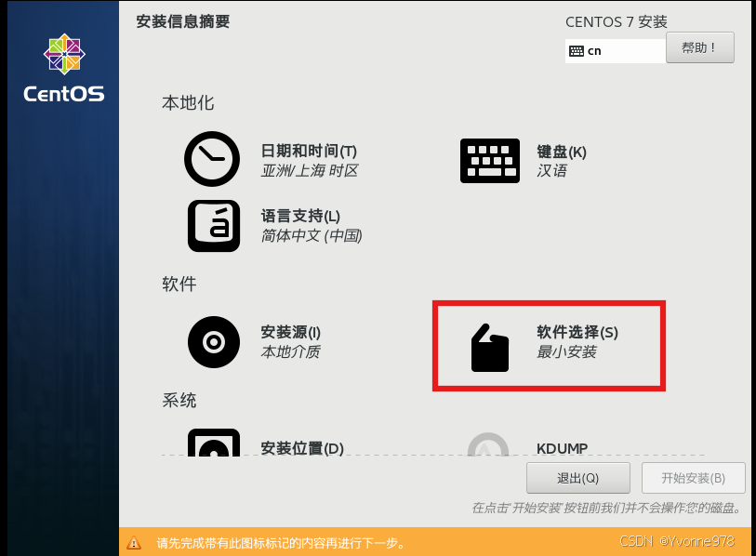Click the 本地介质 status text
Image resolution: width=756 pixels, height=556 pixels.
(x=290, y=352)
